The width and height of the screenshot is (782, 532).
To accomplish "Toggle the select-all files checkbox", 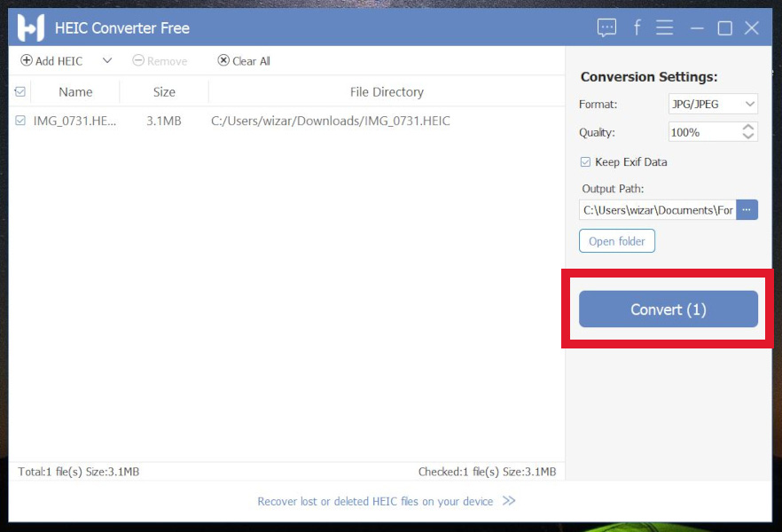I will tap(20, 91).
